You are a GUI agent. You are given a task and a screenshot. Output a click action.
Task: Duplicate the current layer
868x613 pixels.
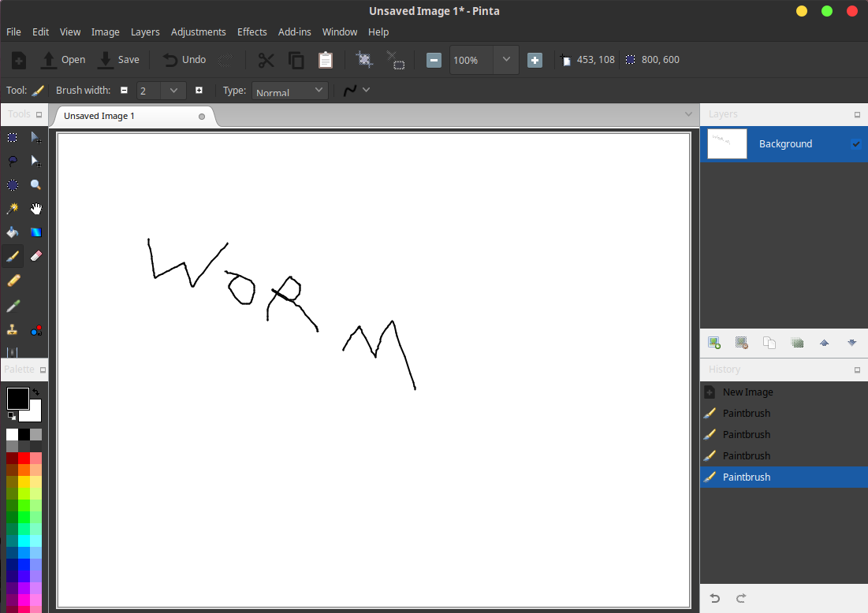[769, 343]
